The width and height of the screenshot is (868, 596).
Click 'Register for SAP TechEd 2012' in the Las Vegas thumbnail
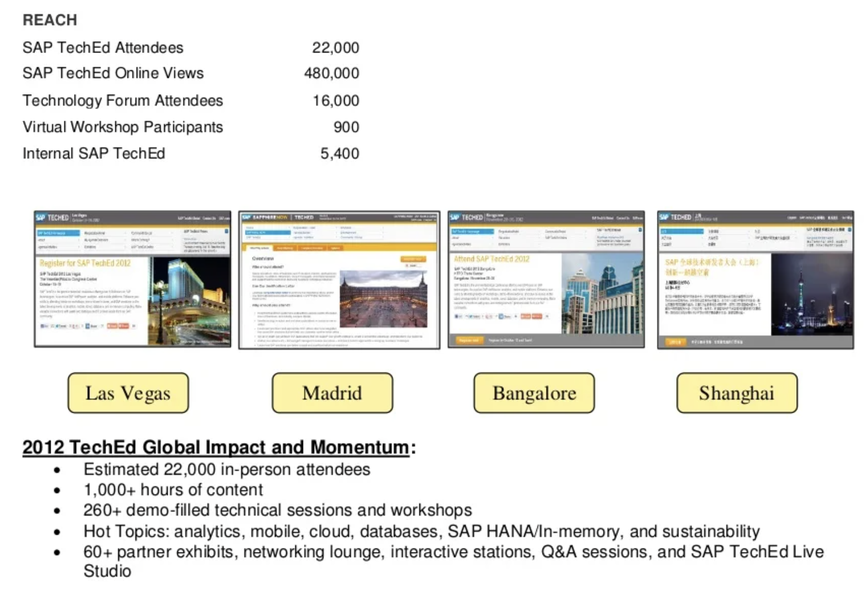85,263
